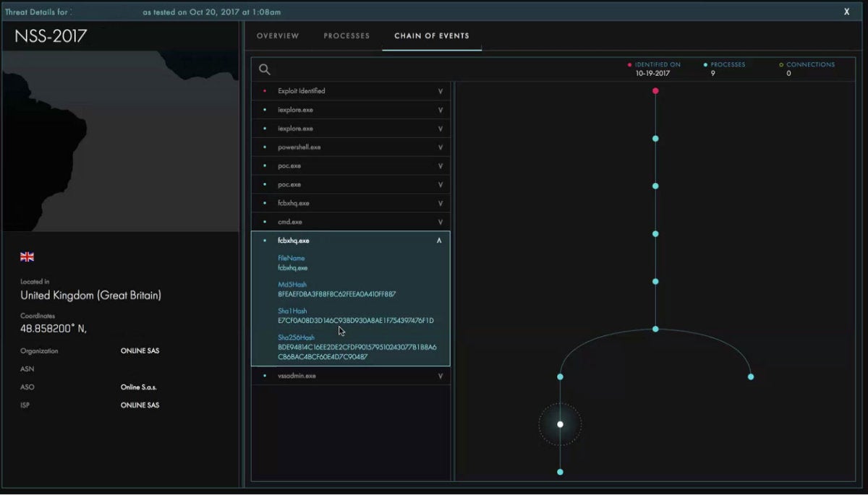Viewport: 868px width, 495px height.
Task: Select the bottom-most node in the graph
Action: coord(560,472)
